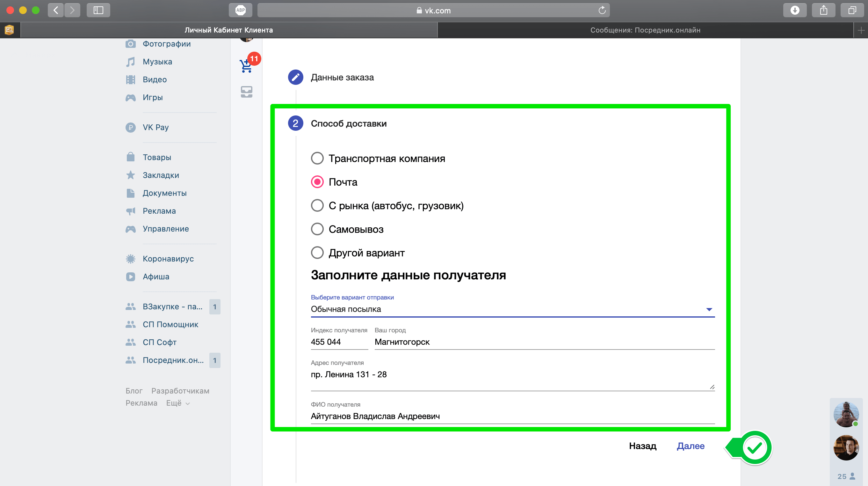Switch to Сообщения: Посредник.онлайн tab
The width and height of the screenshot is (868, 486).
[x=645, y=30]
